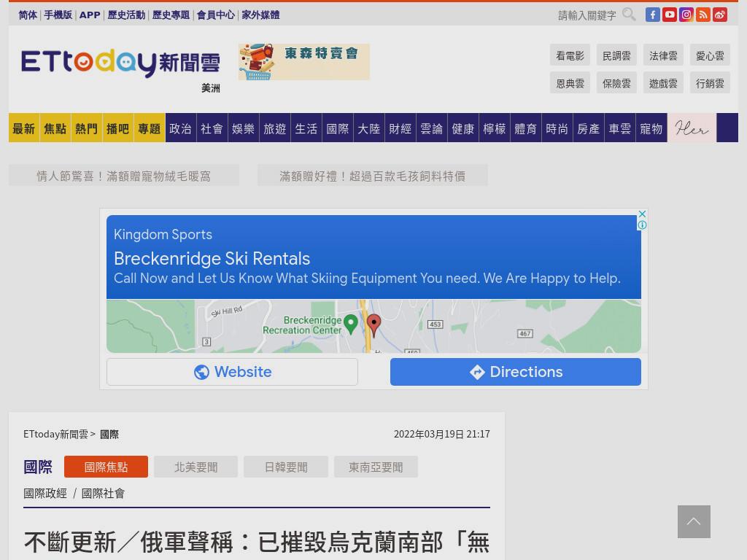
Task: Open 歷史專題 link
Action: (171, 15)
